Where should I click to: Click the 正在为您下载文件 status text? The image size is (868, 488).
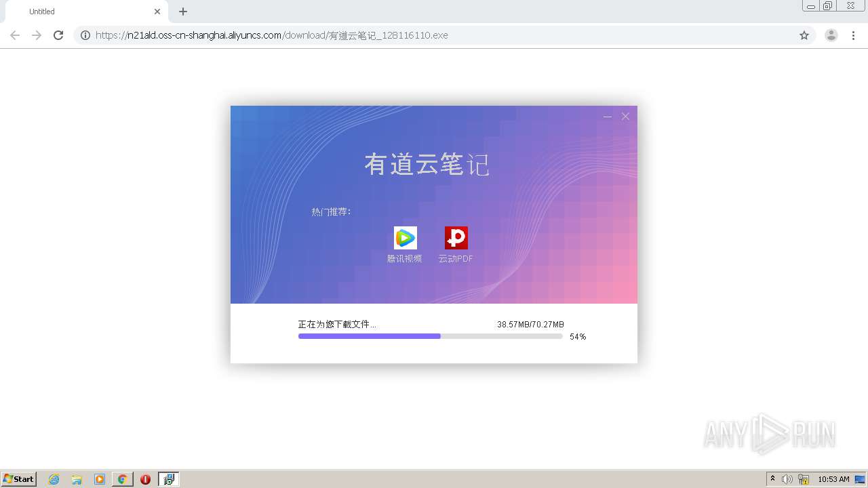click(337, 325)
